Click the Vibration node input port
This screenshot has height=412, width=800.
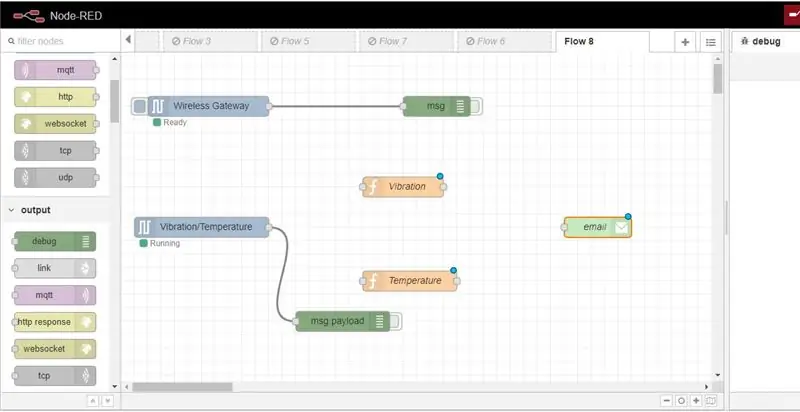(363, 187)
